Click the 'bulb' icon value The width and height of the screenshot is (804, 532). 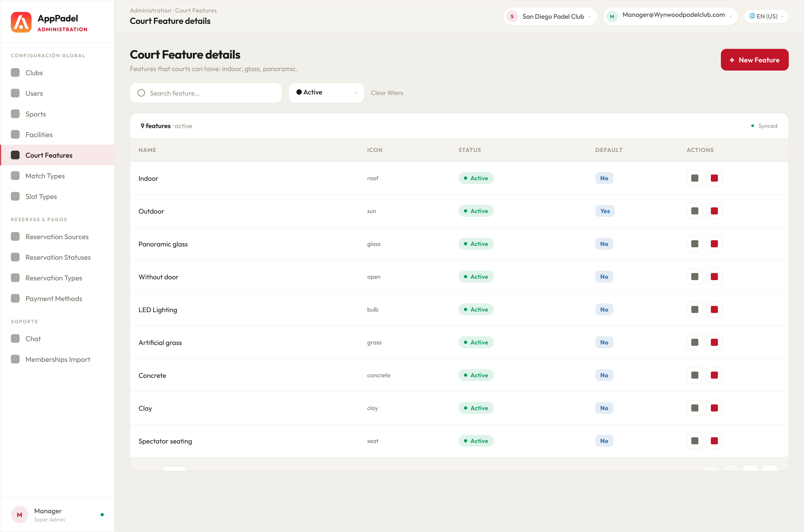point(372,309)
